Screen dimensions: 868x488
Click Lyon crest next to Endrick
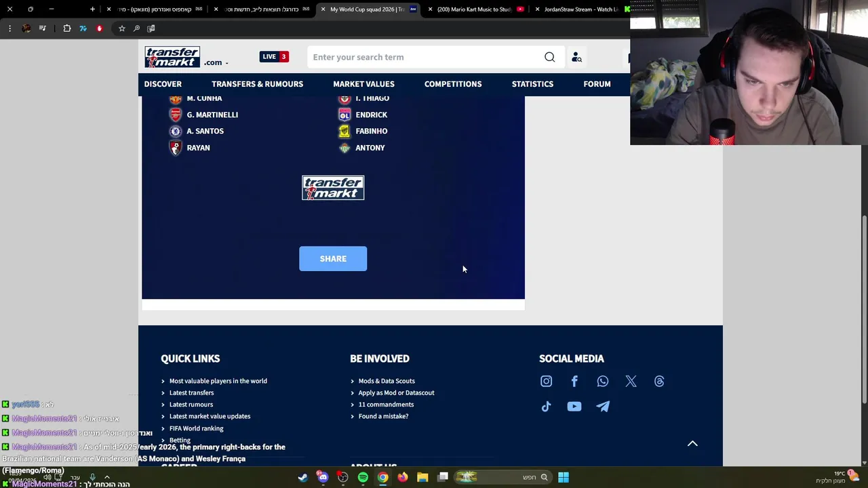[344, 115]
